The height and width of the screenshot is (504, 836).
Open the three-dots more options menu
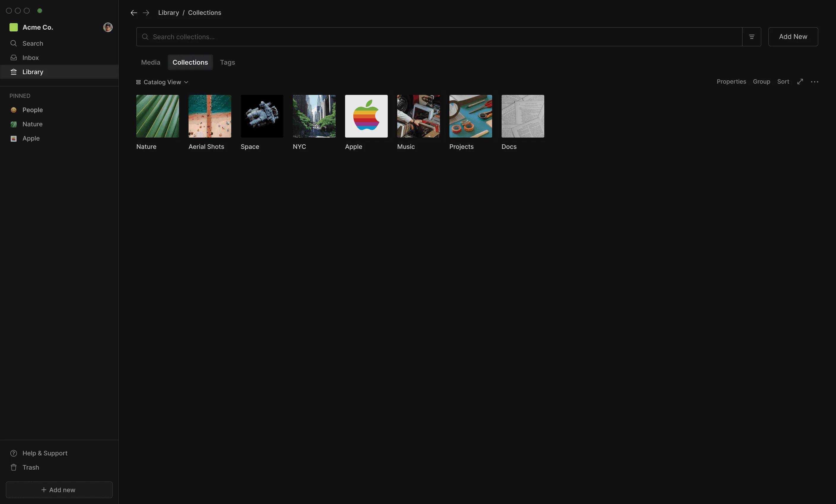(x=815, y=82)
